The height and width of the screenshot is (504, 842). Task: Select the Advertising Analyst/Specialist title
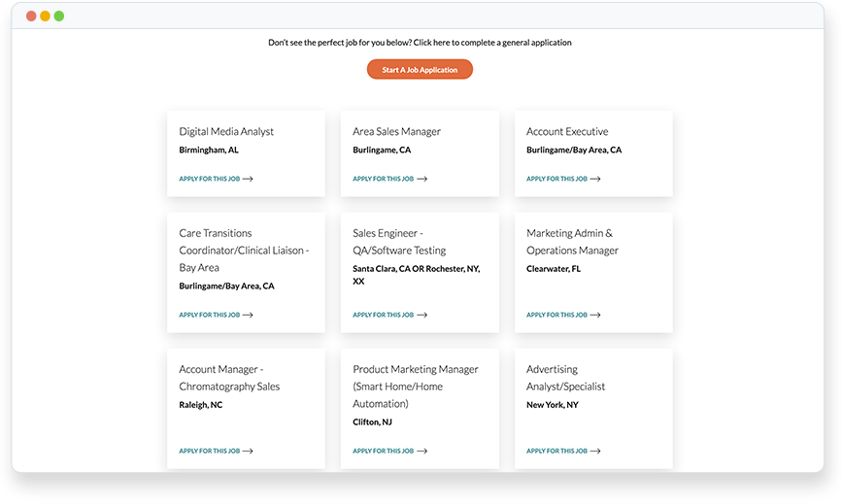click(x=565, y=378)
